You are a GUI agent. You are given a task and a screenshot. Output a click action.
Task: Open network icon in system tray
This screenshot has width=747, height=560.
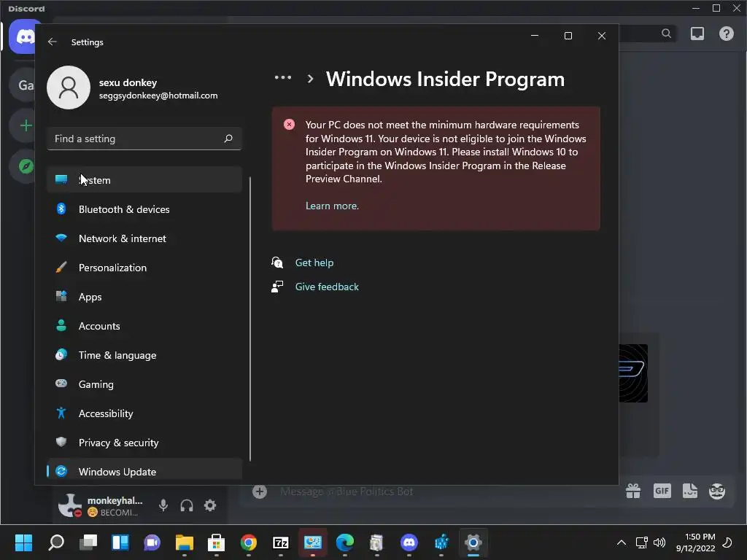point(642,542)
